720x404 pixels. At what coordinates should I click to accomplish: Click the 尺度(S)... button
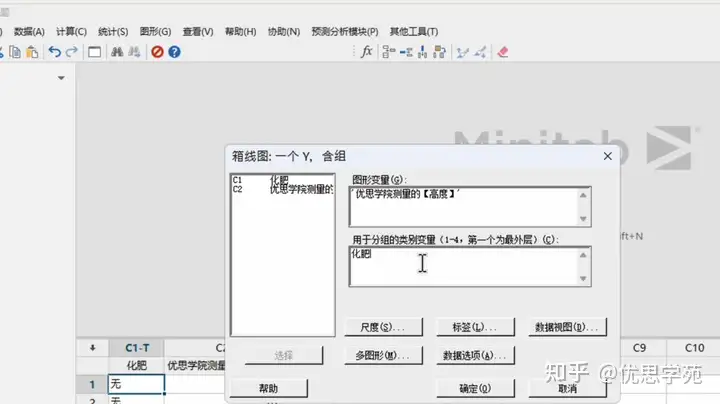(x=383, y=327)
